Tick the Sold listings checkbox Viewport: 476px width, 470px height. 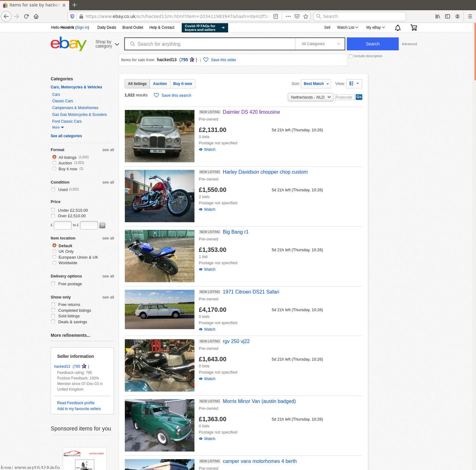pyautogui.click(x=53, y=316)
